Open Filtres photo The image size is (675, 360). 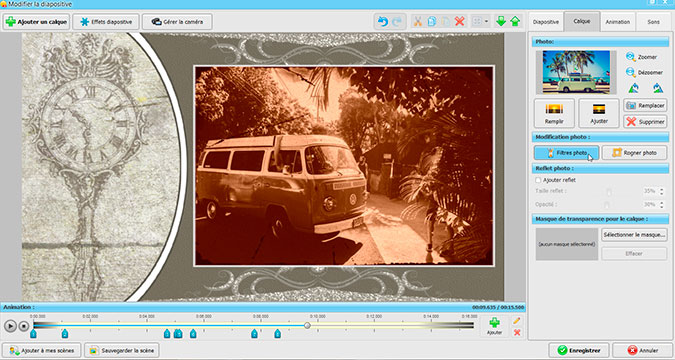pyautogui.click(x=567, y=152)
